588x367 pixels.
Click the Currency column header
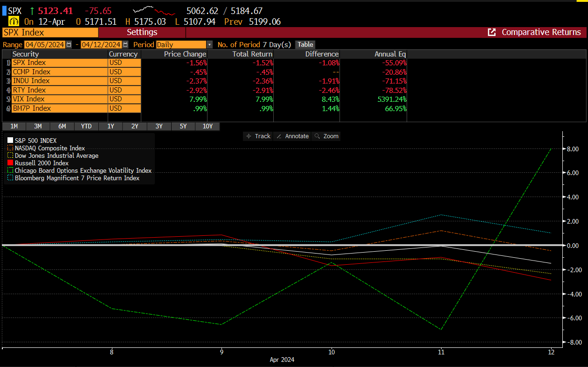tap(124, 54)
